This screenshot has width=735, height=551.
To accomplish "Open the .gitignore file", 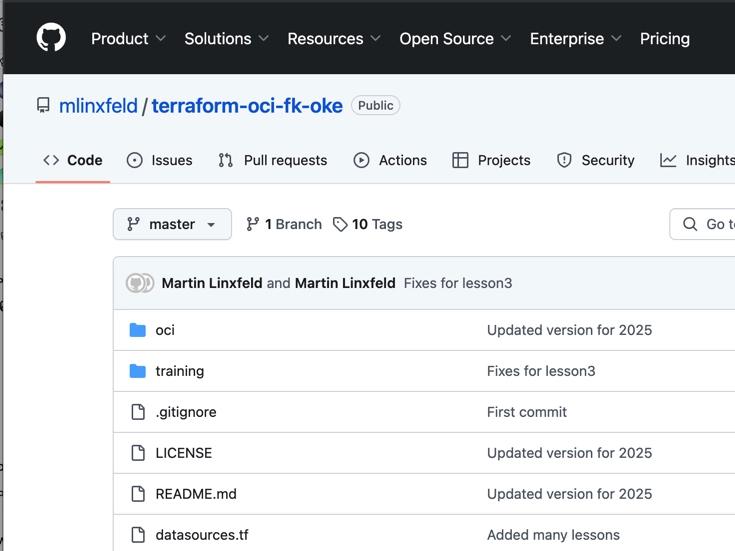I will [x=186, y=412].
